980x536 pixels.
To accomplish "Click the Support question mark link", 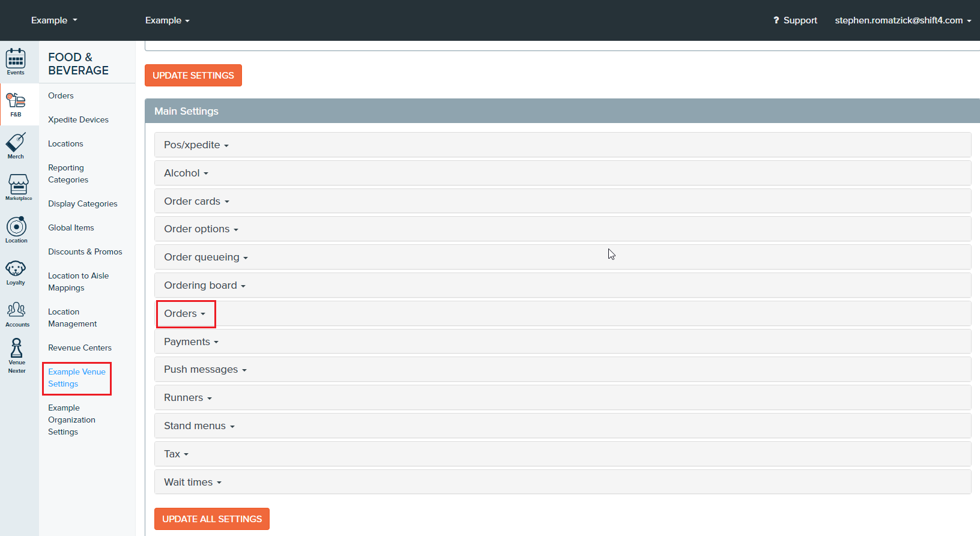I will coord(795,20).
